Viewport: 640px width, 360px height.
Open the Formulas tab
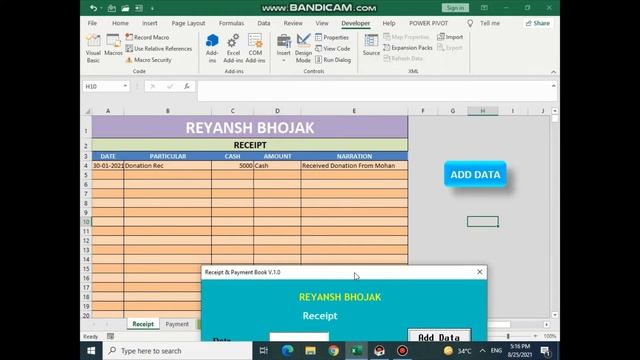[x=231, y=23]
